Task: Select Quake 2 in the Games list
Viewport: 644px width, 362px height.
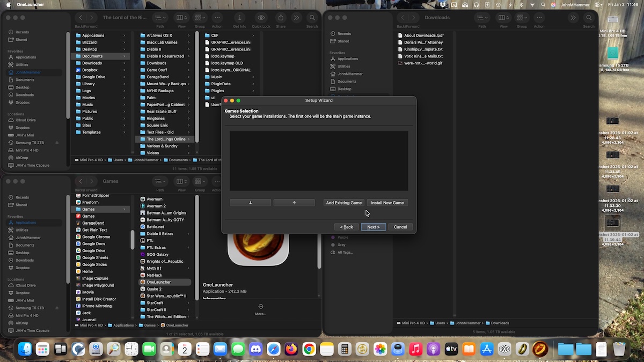Action: 154,289
